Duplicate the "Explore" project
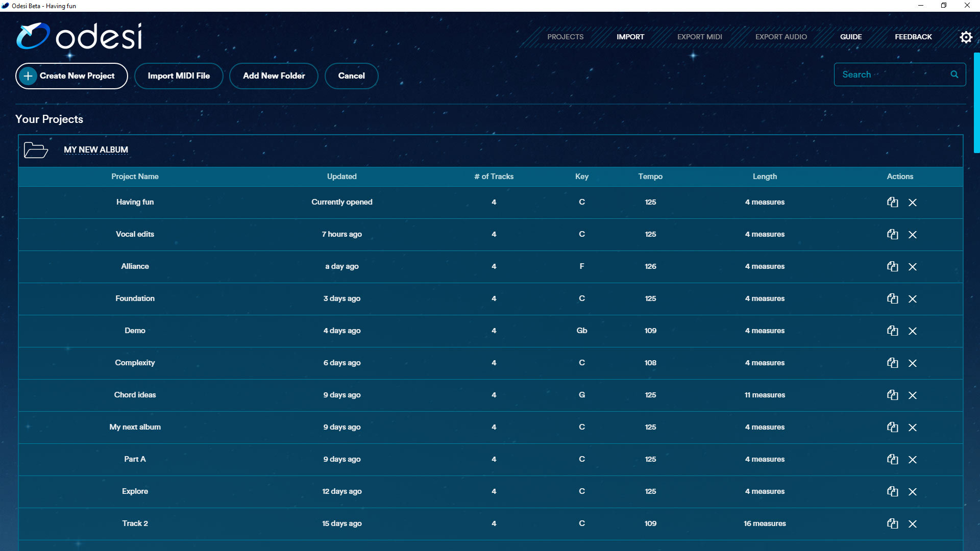980x551 pixels. [892, 491]
